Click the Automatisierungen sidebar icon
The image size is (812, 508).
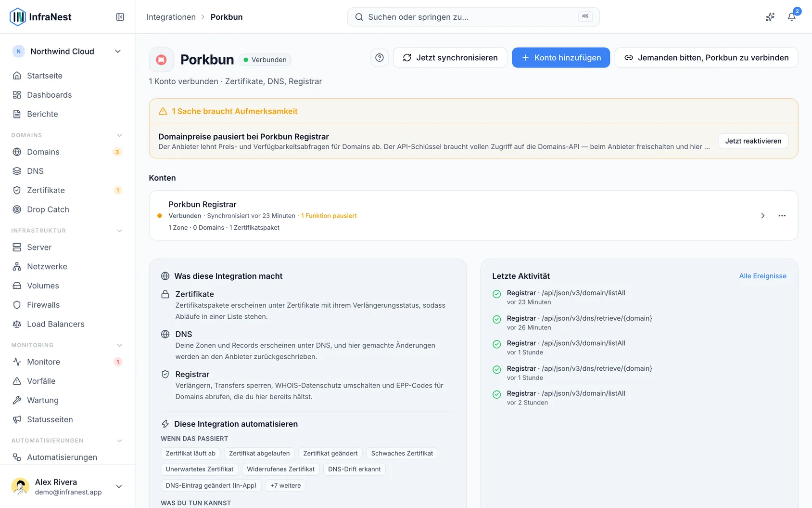click(17, 457)
